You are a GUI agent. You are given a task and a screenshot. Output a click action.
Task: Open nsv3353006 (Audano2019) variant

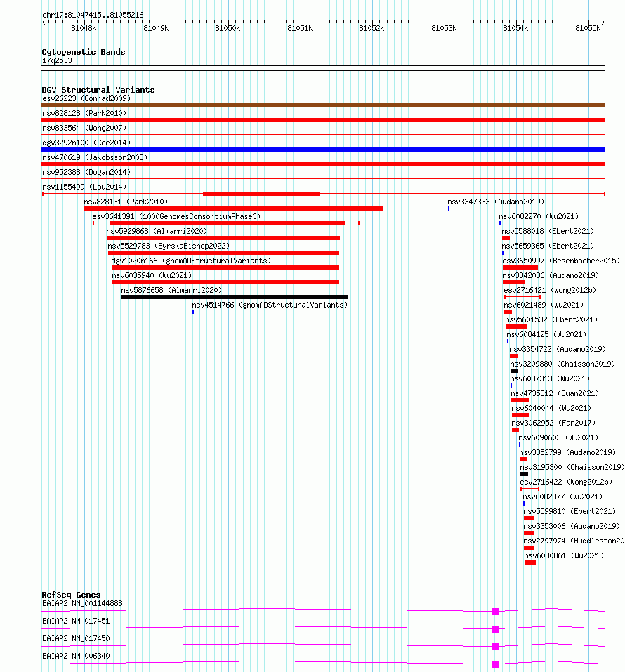point(572,526)
